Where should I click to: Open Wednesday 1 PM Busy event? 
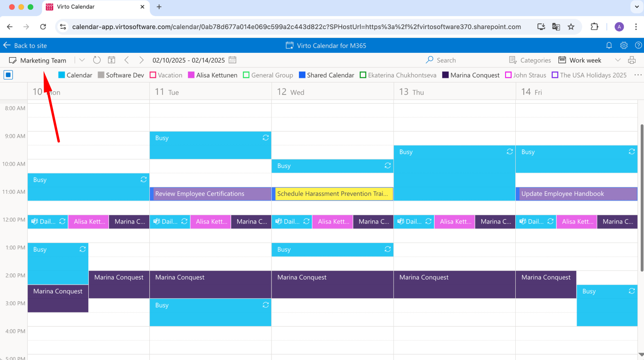332,249
